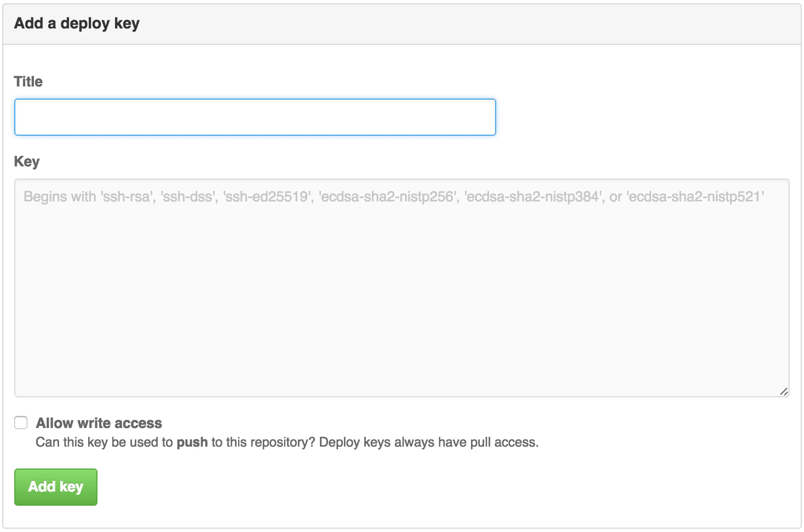
Task: Focus the Key text area
Action: (x=401, y=288)
